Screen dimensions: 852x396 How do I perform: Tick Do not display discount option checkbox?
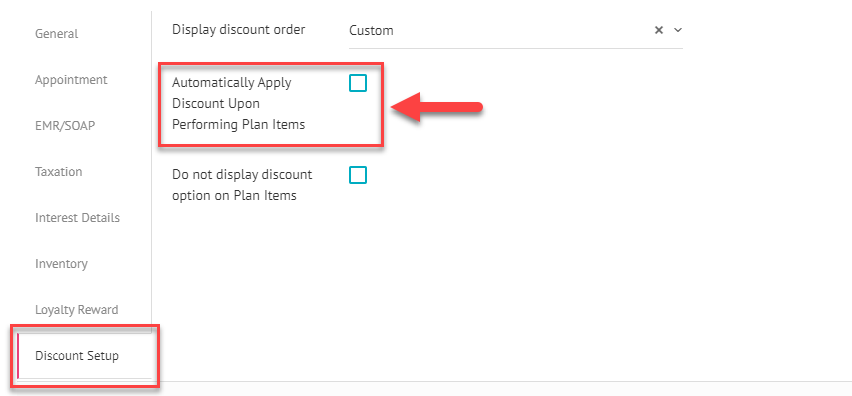358,175
